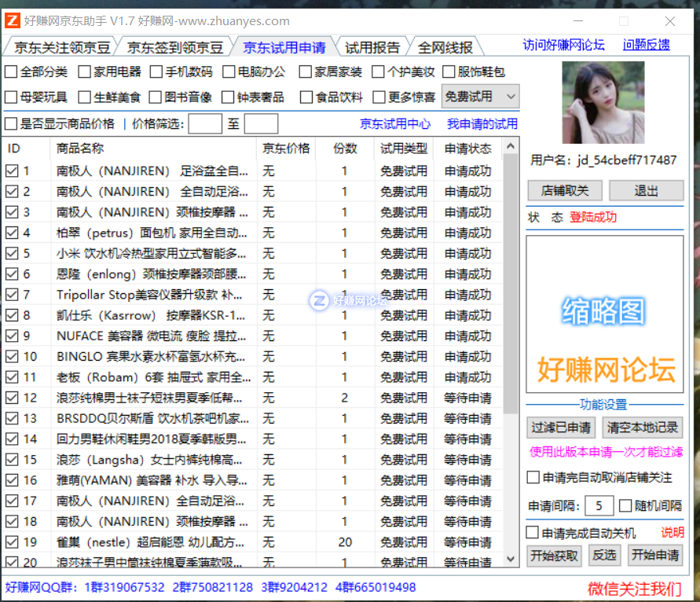The image size is (700, 602).
Task: Switch to 京东签到领京豆 tab
Action: click(x=174, y=47)
